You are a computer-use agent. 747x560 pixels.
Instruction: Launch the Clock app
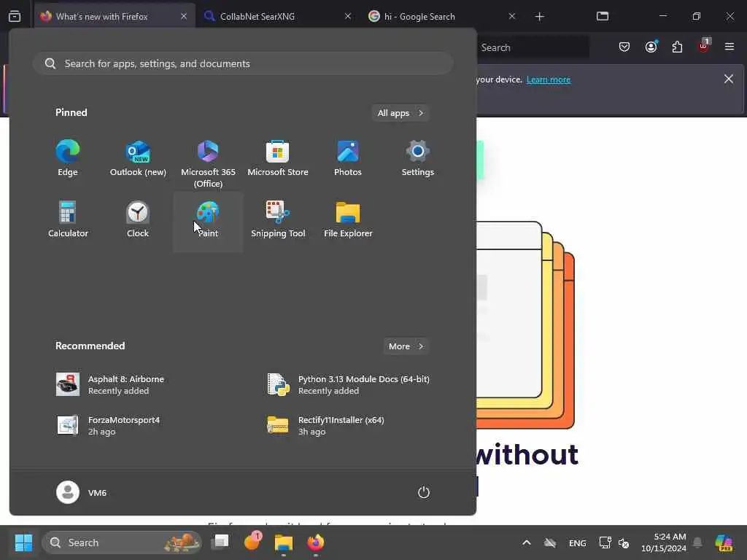138,220
